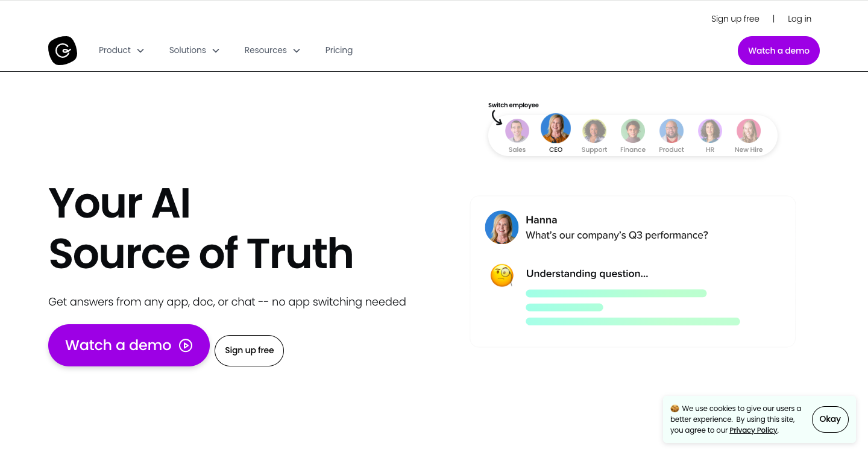Open the Resources dropdown menu
This screenshot has height=455, width=868.
click(x=272, y=50)
